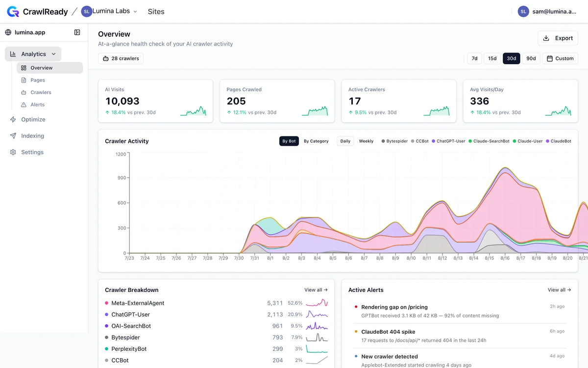This screenshot has height=368, width=588.
Task: Select the Meta-ExternalAgent breakdown row
Action: click(217, 303)
